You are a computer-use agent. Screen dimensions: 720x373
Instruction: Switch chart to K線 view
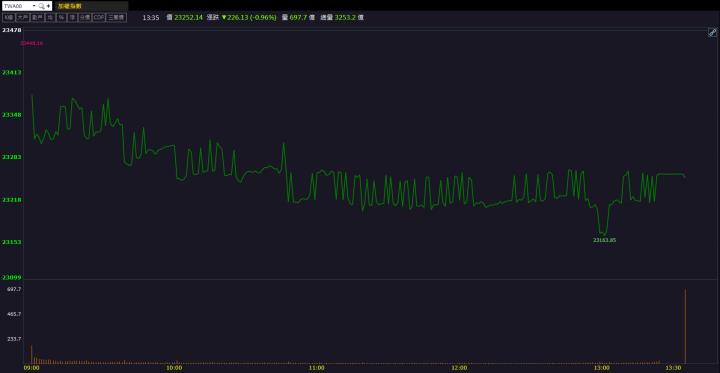coord(9,17)
